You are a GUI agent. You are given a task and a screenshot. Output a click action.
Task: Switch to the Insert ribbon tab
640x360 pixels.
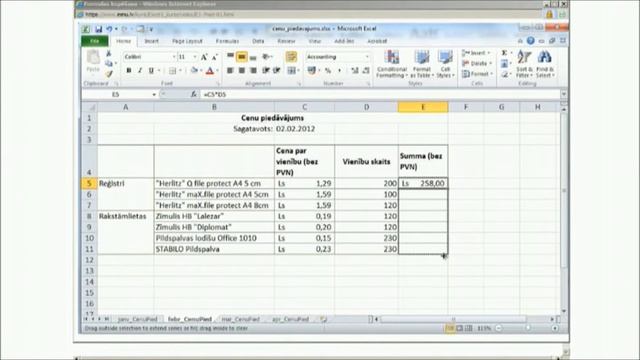pos(151,41)
